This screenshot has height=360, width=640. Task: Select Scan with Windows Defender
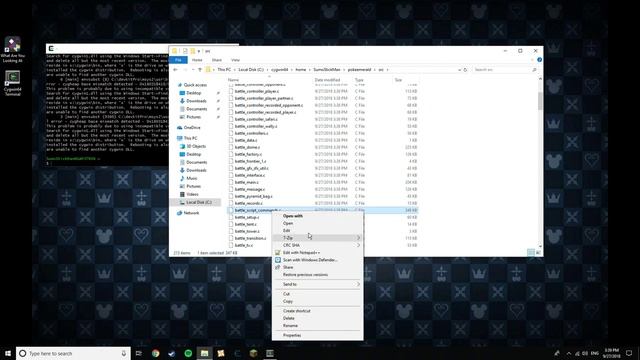click(x=318, y=260)
